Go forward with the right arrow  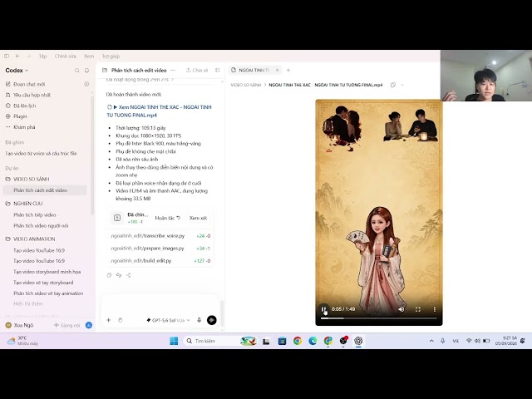[29, 56]
